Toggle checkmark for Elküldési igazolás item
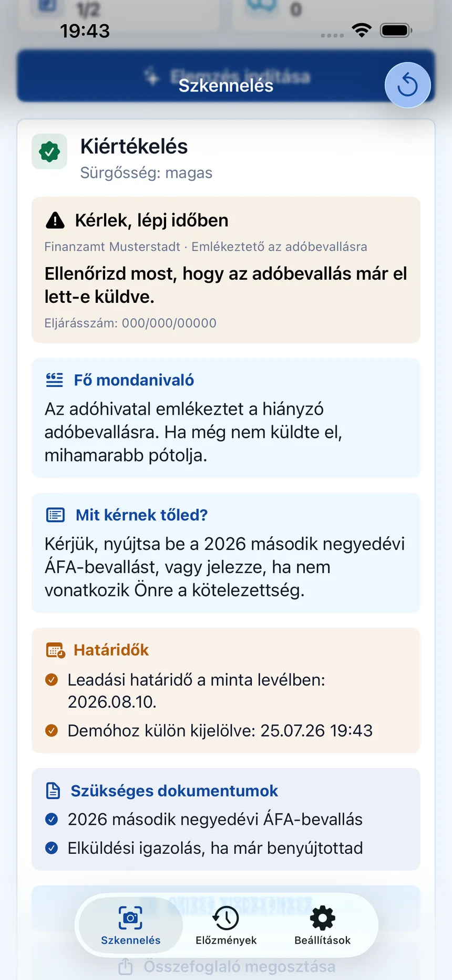 point(52,848)
